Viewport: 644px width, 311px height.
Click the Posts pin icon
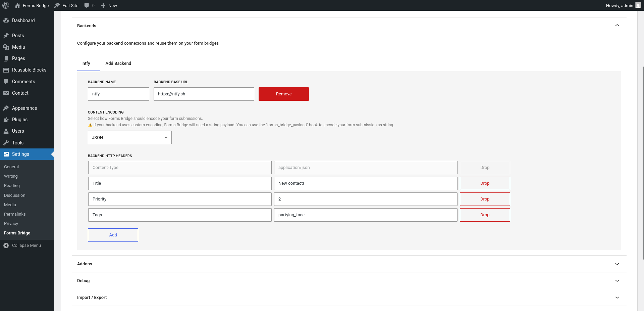tap(6, 36)
